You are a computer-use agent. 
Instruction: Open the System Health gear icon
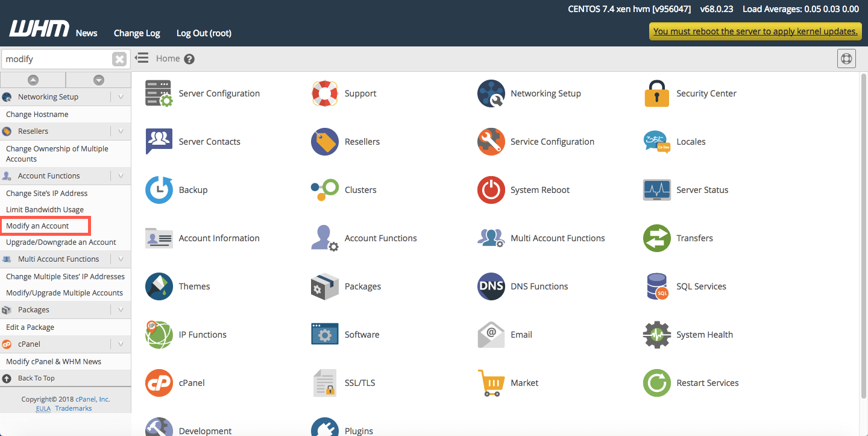[x=657, y=335]
